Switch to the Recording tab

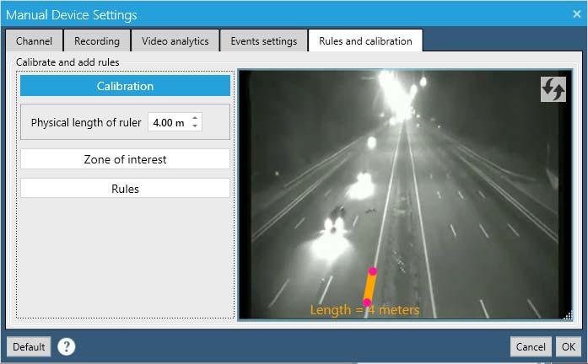pyautogui.click(x=97, y=40)
